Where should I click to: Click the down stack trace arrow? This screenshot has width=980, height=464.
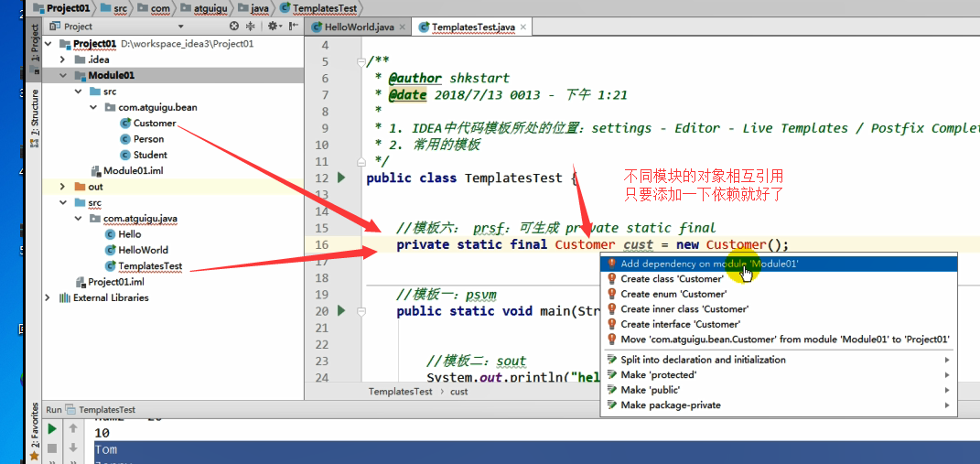(x=73, y=448)
